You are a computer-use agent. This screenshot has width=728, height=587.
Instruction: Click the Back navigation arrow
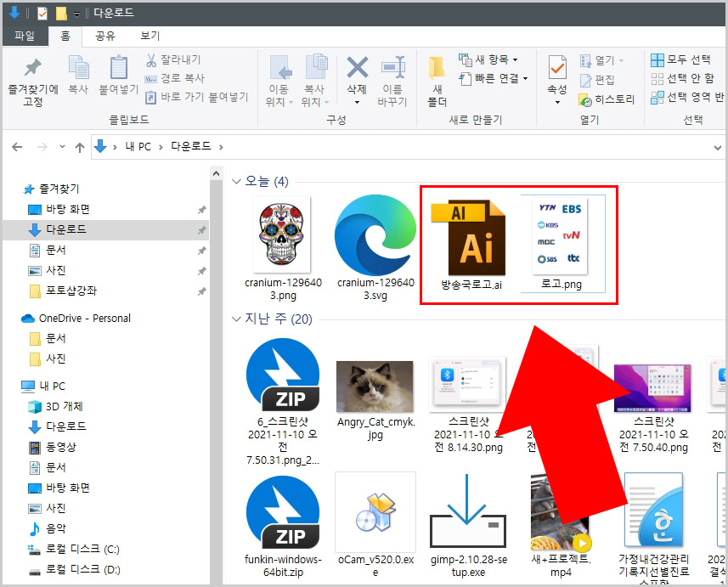pos(17,147)
